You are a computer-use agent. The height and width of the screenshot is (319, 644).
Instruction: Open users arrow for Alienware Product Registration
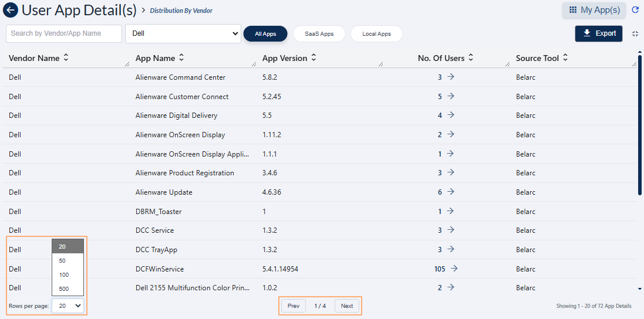(x=450, y=172)
